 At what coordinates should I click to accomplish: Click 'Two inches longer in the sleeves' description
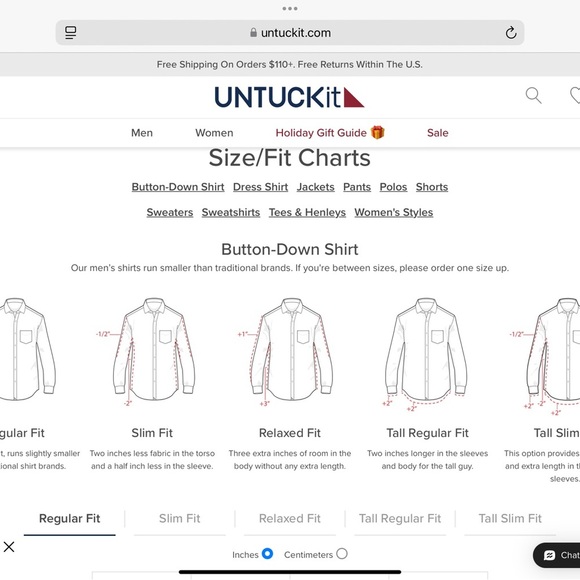point(428,459)
